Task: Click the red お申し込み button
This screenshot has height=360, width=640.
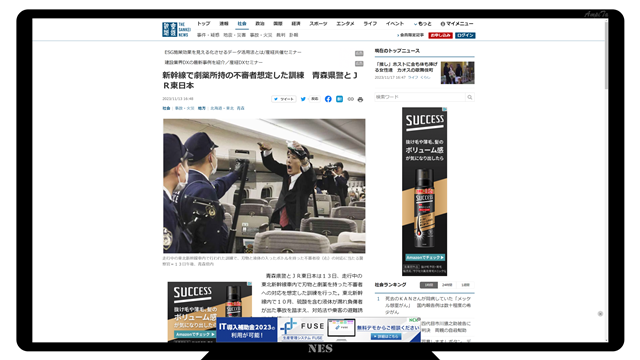Action: [x=440, y=36]
